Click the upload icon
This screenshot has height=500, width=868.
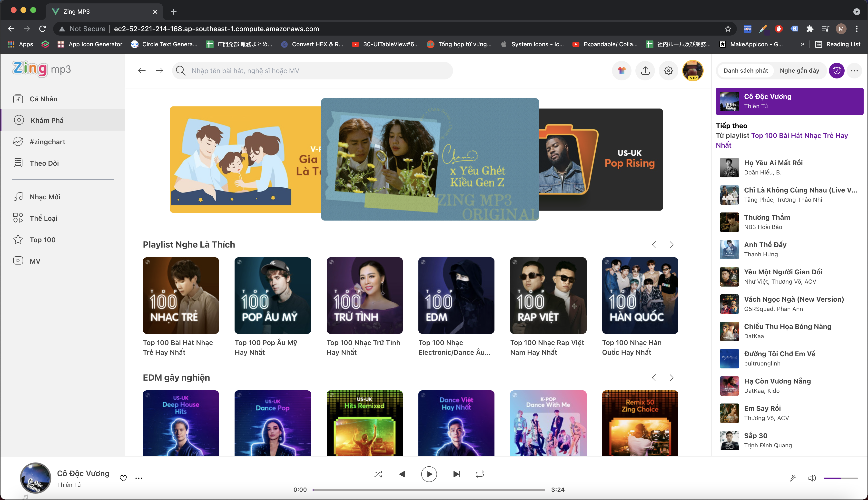(645, 71)
